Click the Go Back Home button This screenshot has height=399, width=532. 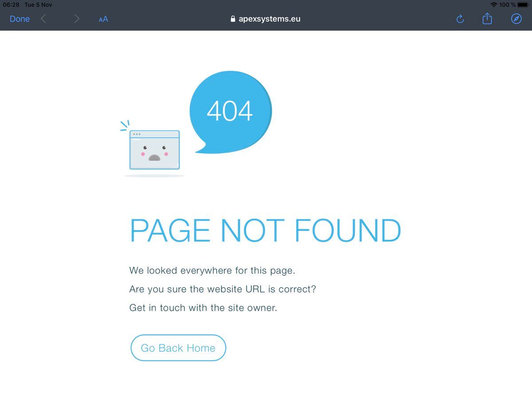[178, 348]
